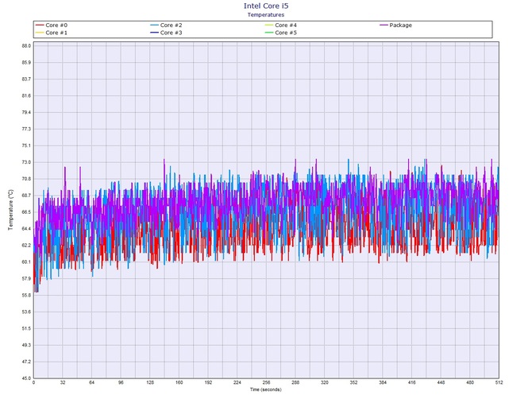Click the 79.4 y-axis value

click(26, 112)
